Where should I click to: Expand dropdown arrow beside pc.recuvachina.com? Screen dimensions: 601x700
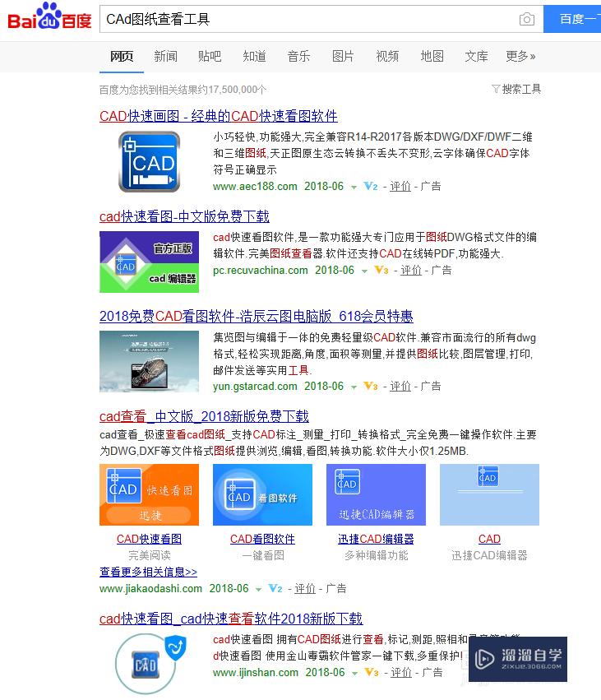click(x=364, y=271)
